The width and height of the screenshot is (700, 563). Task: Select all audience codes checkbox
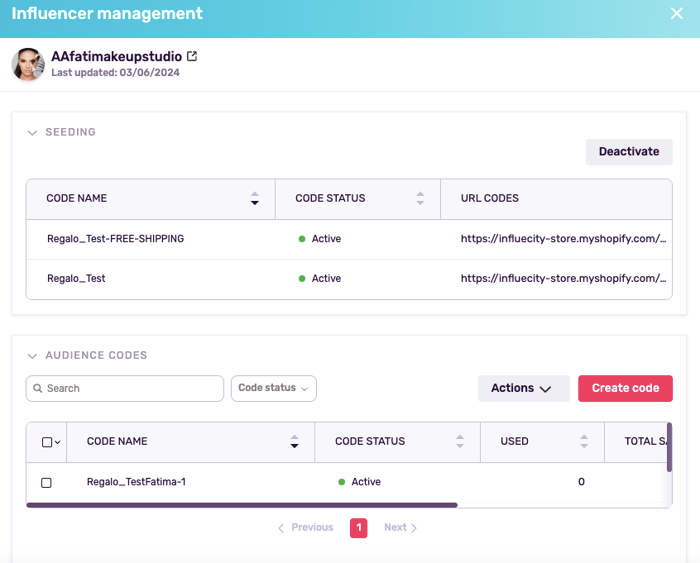tap(46, 442)
